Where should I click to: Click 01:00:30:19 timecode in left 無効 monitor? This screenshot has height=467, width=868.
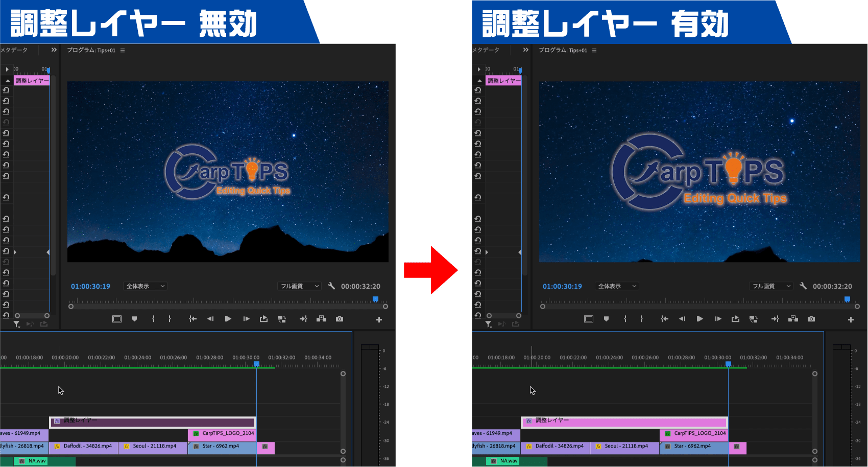[x=90, y=286]
